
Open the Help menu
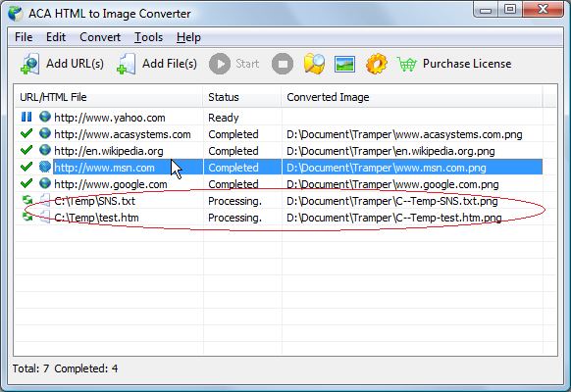[188, 37]
